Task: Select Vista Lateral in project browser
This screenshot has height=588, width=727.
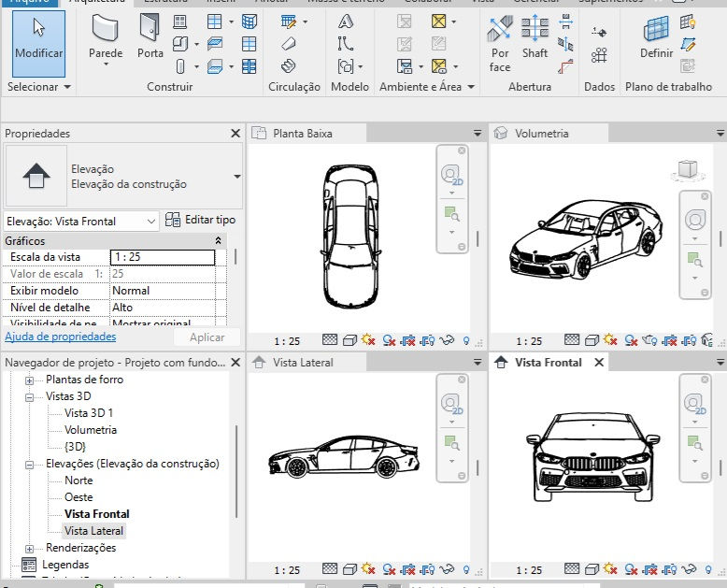Action: click(93, 530)
